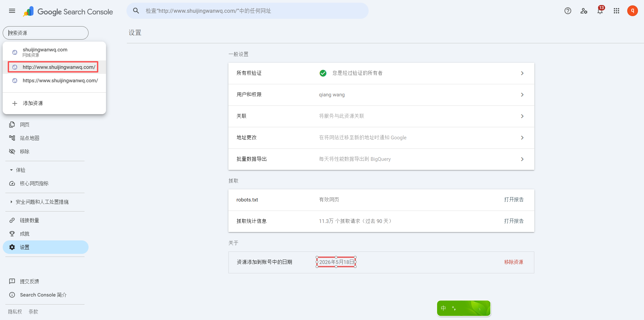Screen dimensions: 644x320
Task: Open the Google apps grid
Action: click(x=616, y=11)
